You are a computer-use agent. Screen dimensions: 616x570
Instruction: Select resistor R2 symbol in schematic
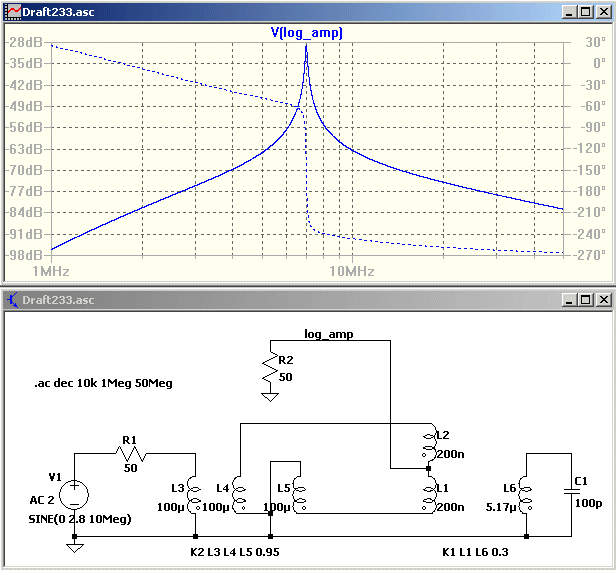pos(270,367)
